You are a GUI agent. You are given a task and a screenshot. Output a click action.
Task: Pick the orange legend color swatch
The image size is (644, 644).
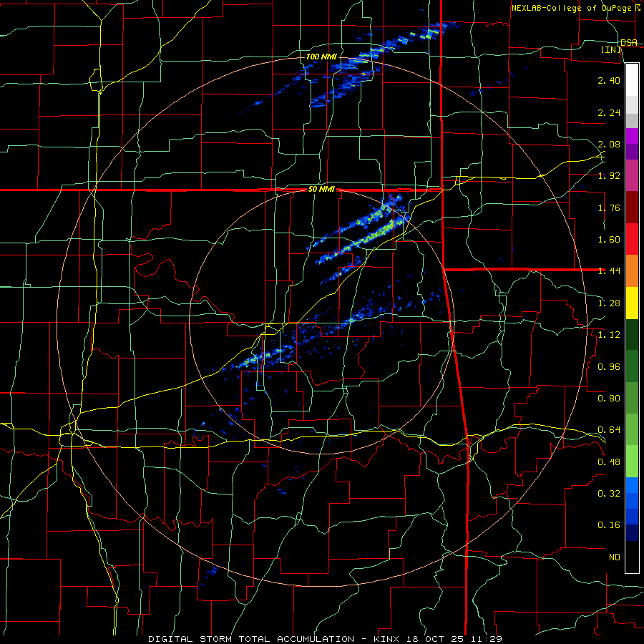(x=632, y=270)
